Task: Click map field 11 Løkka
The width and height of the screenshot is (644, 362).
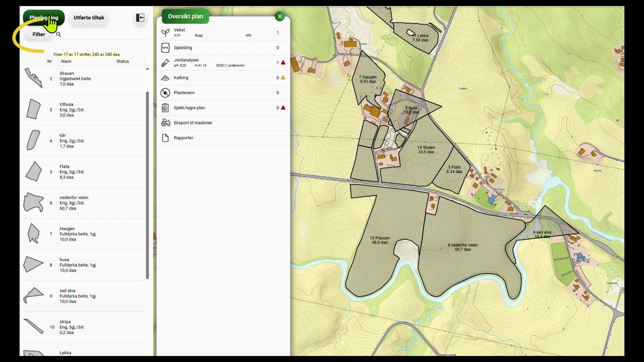Action: pos(420,38)
